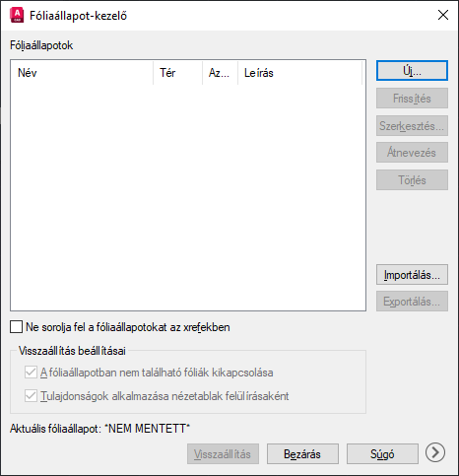Click the Törlés button

[x=412, y=180]
